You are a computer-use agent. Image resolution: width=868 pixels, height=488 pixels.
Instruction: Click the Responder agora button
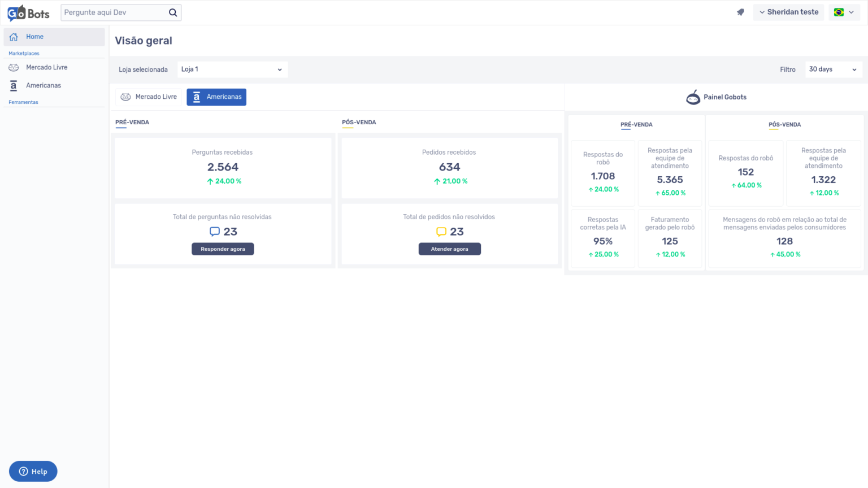(223, 249)
